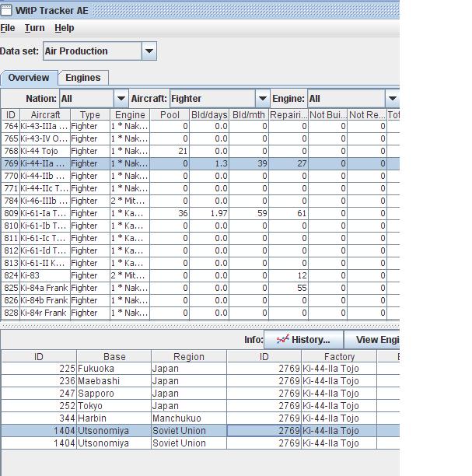Image resolution: width=472 pixels, height=476 pixels.
Task: Sort lower table by Factory header
Action: [339, 356]
